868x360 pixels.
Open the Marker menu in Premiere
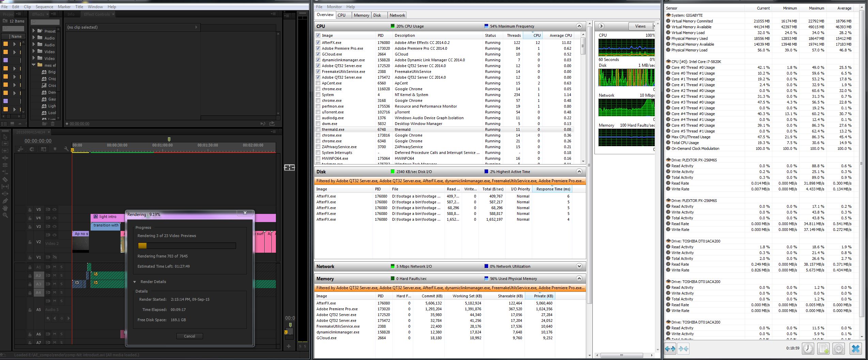[64, 6]
